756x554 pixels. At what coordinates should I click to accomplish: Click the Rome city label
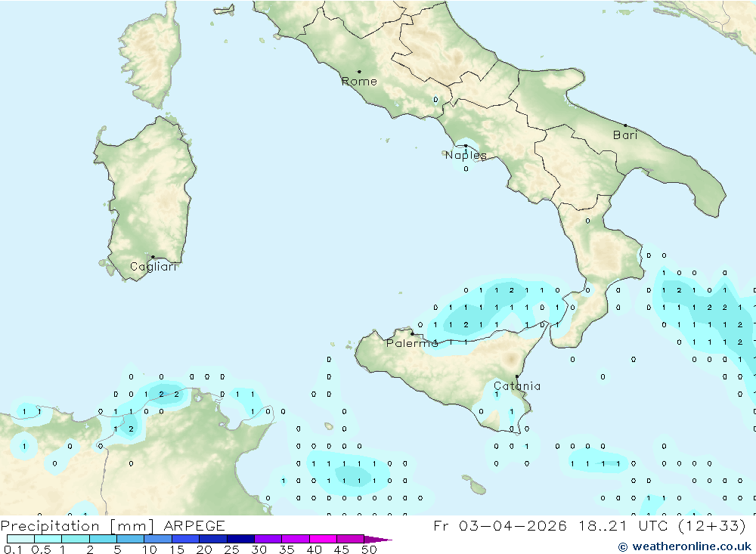359,82
